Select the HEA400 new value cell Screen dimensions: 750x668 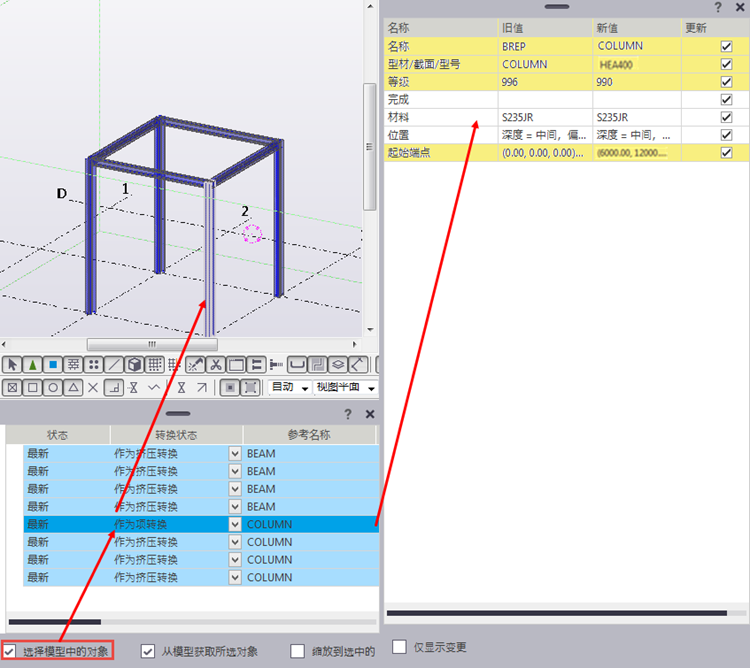tap(637, 64)
